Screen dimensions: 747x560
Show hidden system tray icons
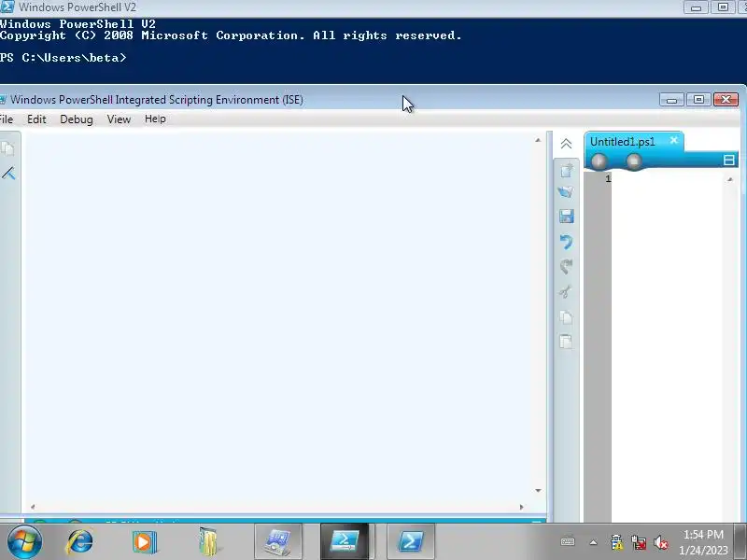click(x=593, y=542)
